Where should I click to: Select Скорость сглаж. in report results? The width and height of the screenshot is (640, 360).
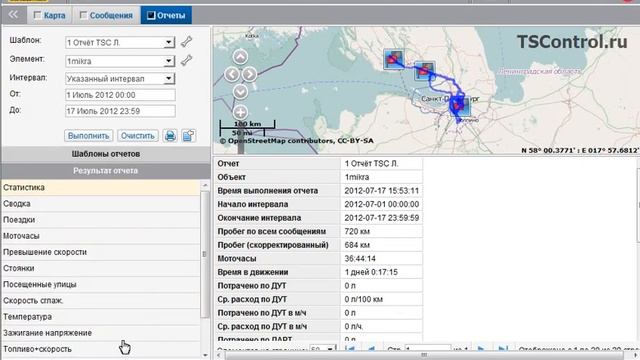click(x=101, y=301)
